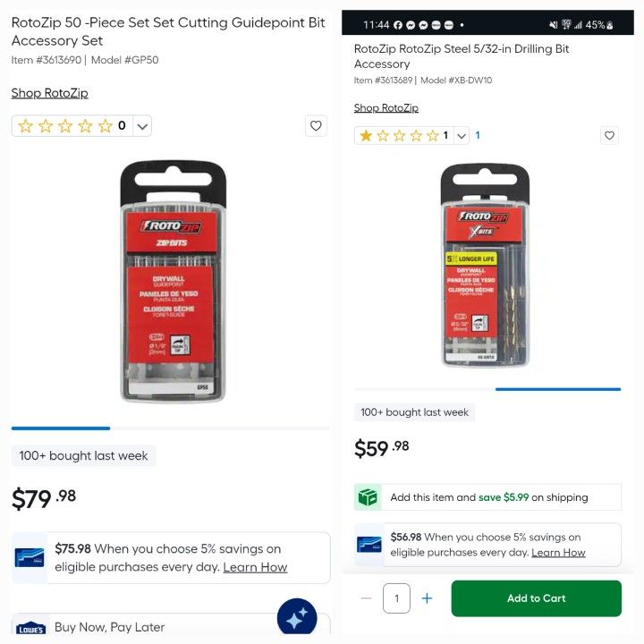
Task: Decrease quantity with the minus button
Action: [x=366, y=598]
